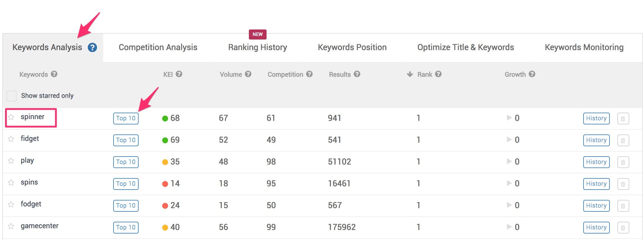Click trash icon for the play keyword
This screenshot has width=644, height=240.
[x=623, y=162]
